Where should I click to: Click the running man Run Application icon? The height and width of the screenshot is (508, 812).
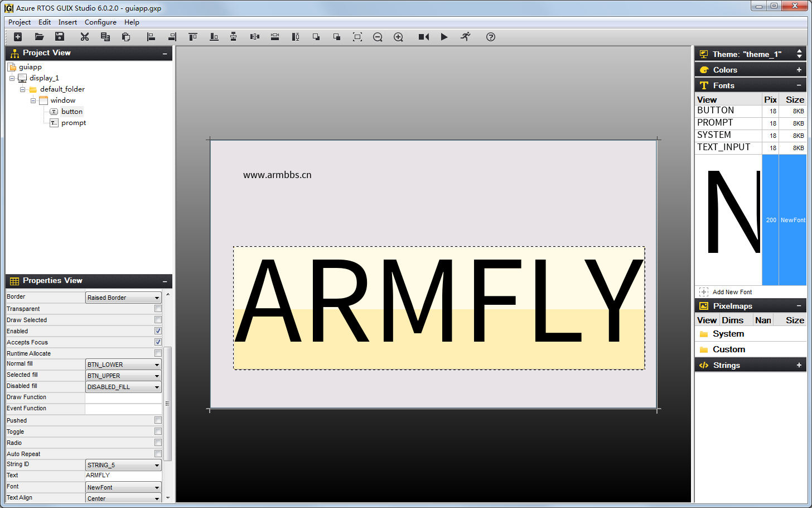465,37
